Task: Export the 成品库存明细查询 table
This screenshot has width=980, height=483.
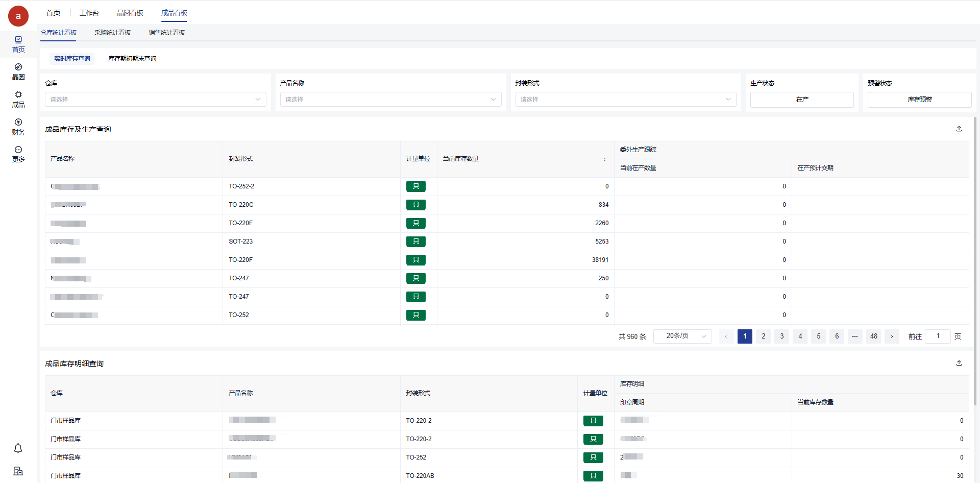Action: [x=959, y=363]
